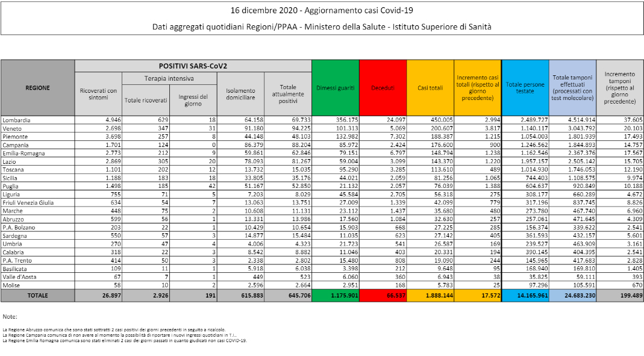The height and width of the screenshot is (356, 644).
Task: Click the Sicilia region name
Action: [38, 178]
